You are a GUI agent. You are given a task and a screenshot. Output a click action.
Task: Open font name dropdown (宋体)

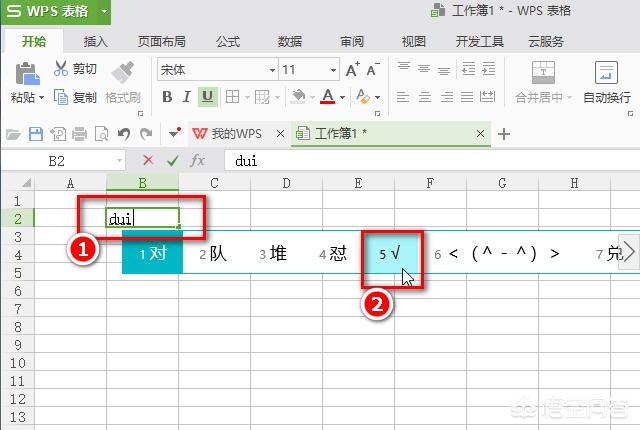[x=272, y=70]
